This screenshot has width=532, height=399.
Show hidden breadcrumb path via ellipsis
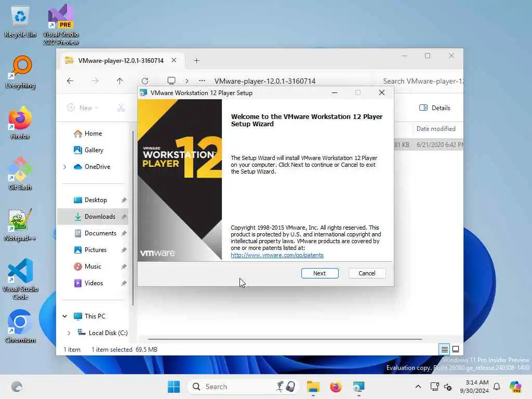click(x=202, y=81)
